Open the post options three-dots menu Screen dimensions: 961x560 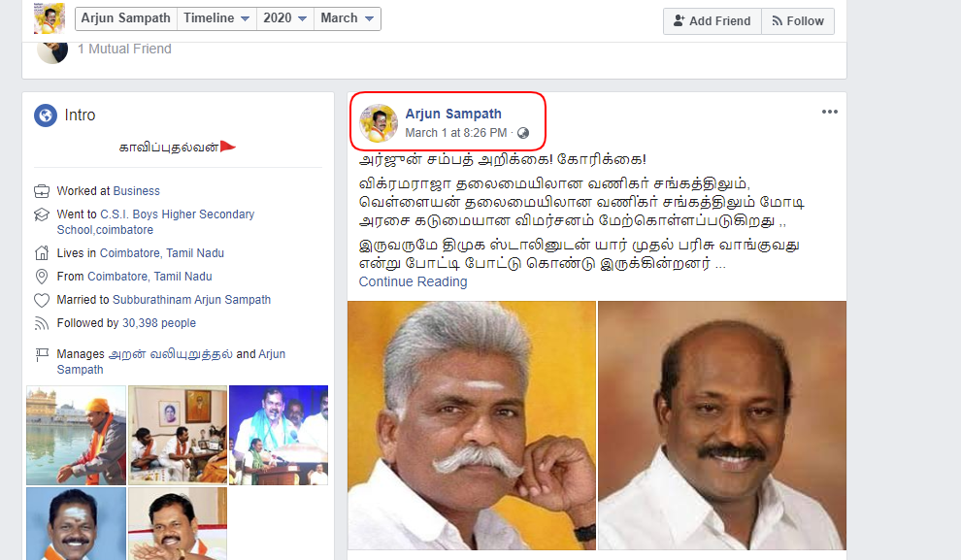tap(829, 112)
